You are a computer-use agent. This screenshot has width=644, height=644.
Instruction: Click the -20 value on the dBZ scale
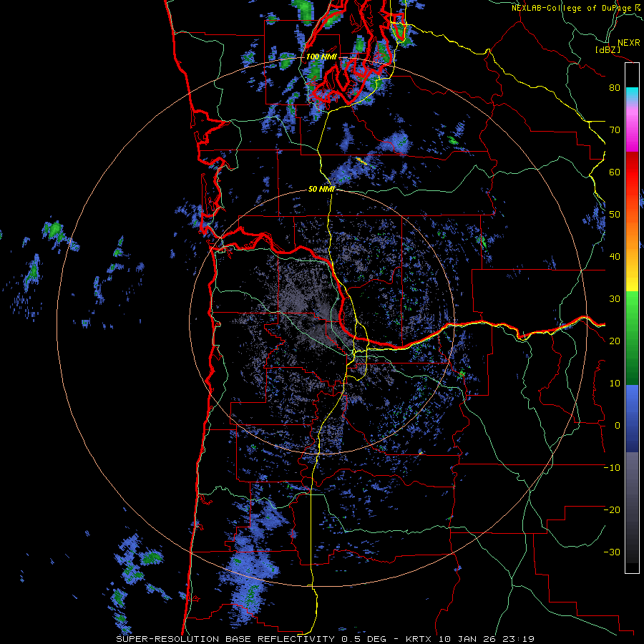612,510
